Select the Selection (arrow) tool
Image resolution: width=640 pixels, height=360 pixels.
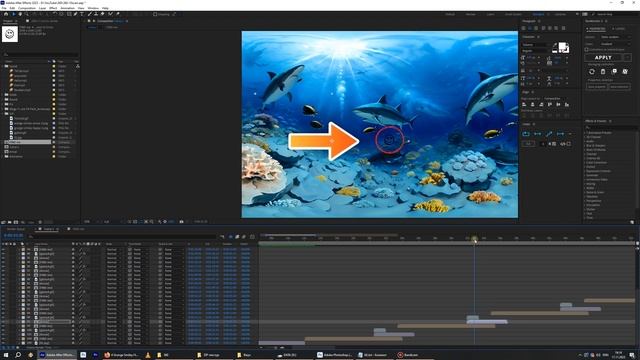coord(13,14)
